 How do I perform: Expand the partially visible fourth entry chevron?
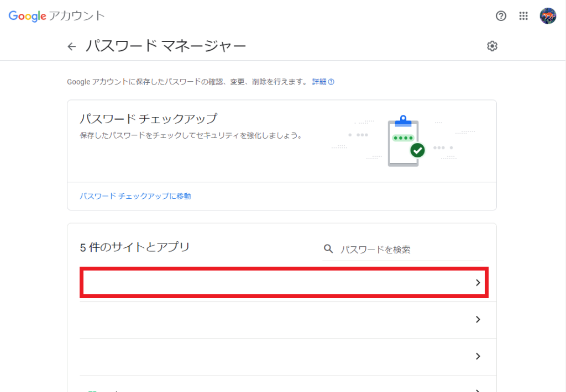(478, 389)
